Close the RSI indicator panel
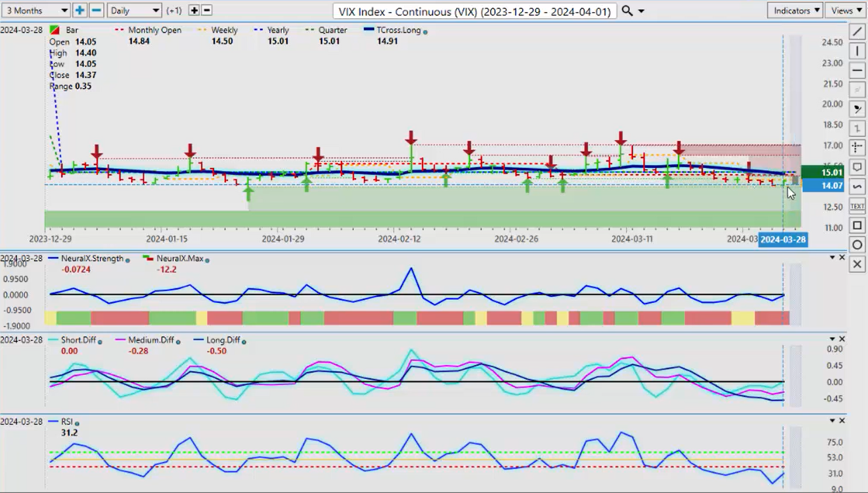Screen dimensions: 868x493 click(842, 421)
